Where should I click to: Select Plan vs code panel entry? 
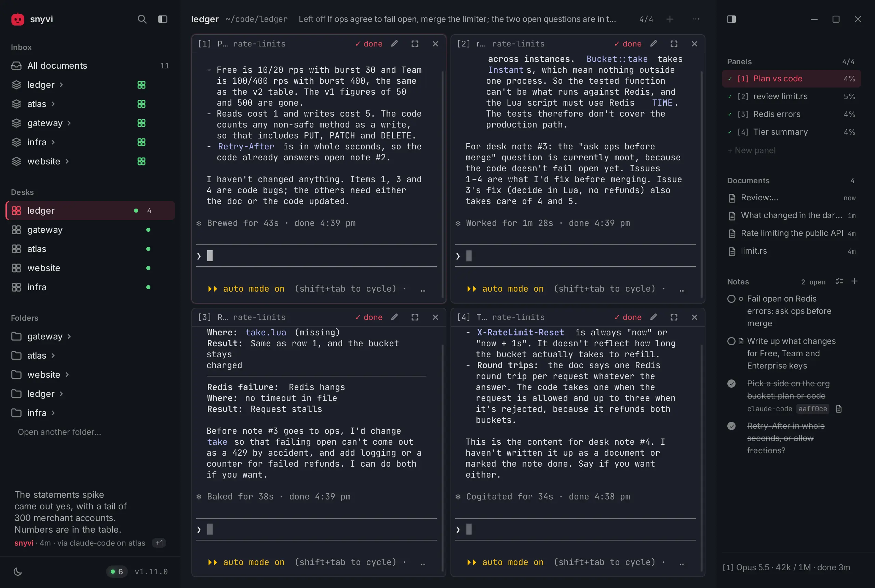[x=791, y=79]
